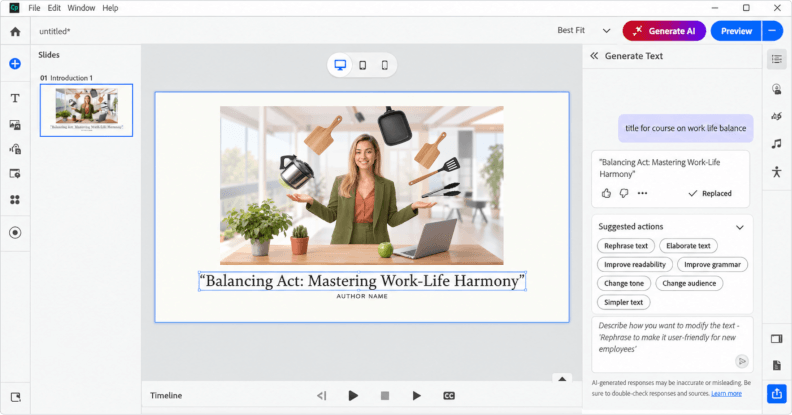Open the Accessibility panel icon

777,172
